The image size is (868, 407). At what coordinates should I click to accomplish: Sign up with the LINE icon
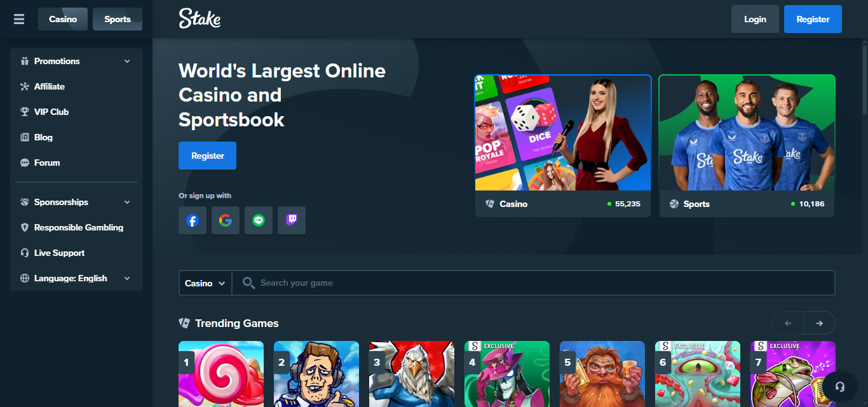[x=259, y=220]
